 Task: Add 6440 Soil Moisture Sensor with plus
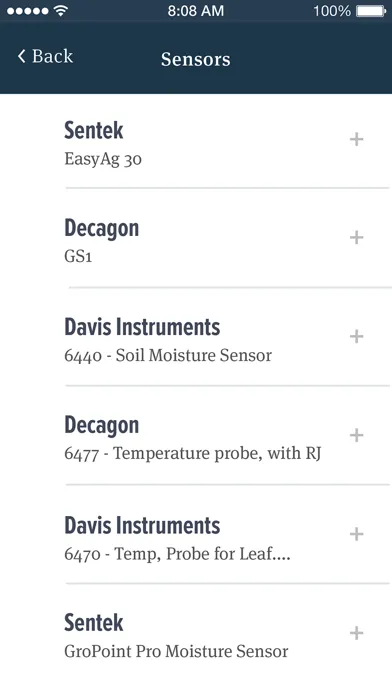356,336
